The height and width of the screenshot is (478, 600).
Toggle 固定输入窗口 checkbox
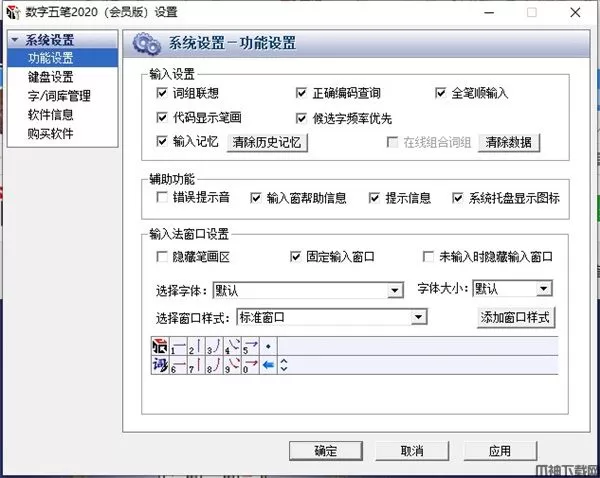point(295,256)
